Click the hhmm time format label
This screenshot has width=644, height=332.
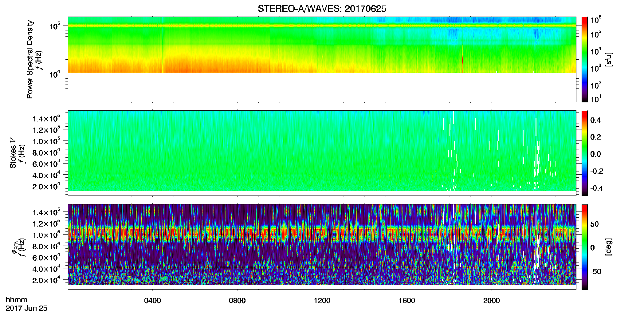click(17, 300)
